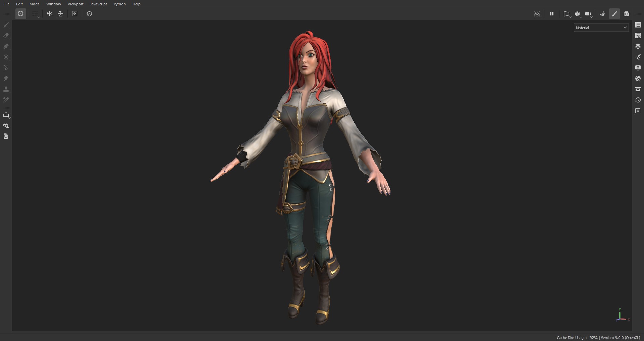Screen dimensions: 644x341
Task: Click the circular-arrow reset icon
Action: point(89,14)
